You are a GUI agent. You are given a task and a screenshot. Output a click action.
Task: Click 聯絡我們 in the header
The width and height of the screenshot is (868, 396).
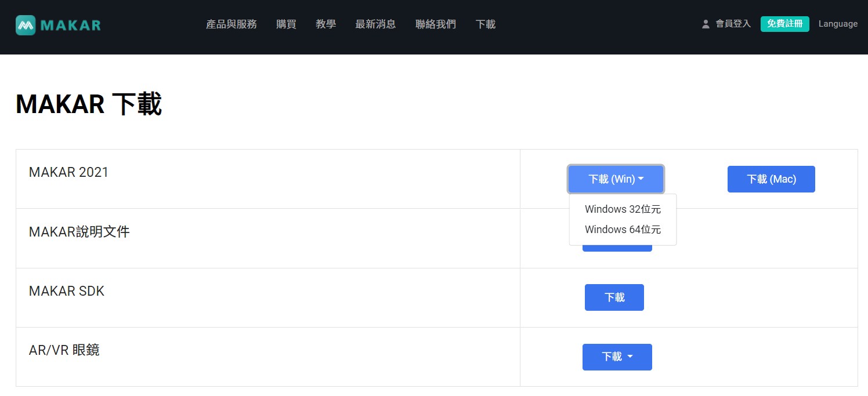[435, 24]
